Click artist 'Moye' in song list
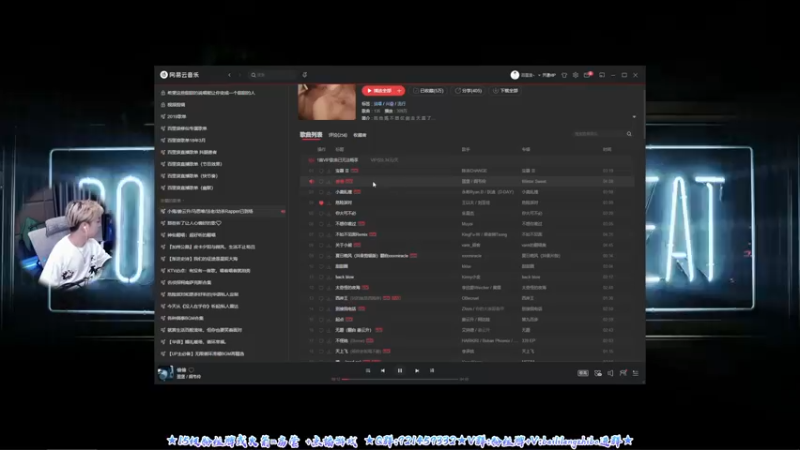Screen dimensions: 800x450 467,224
